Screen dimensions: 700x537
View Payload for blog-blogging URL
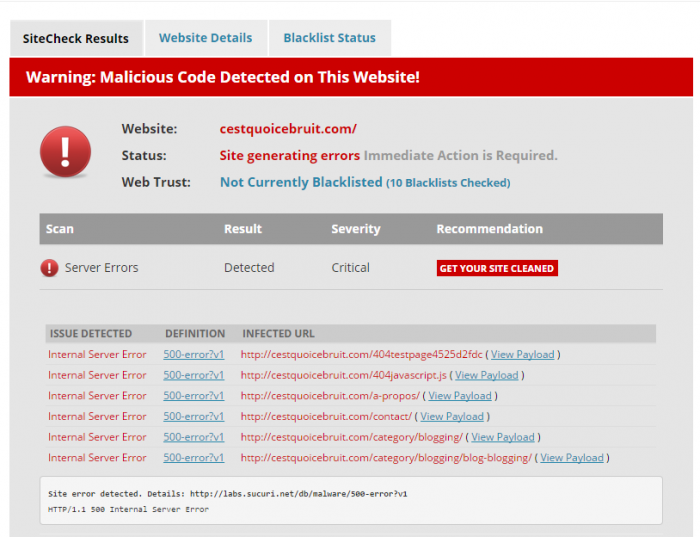(x=572, y=458)
